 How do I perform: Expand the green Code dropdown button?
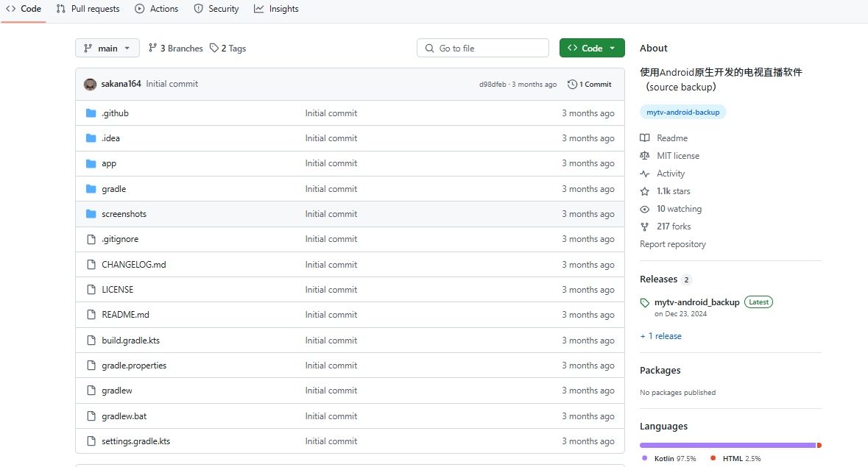click(592, 49)
